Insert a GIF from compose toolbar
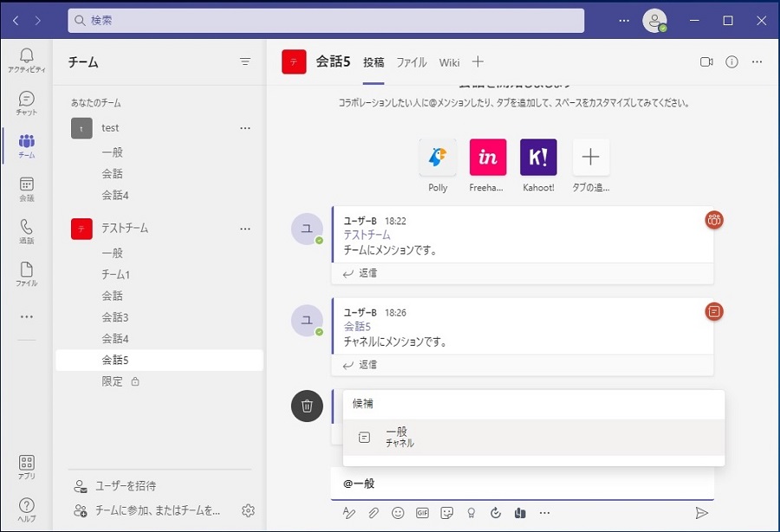Screen dimensions: 780x532 422,513
